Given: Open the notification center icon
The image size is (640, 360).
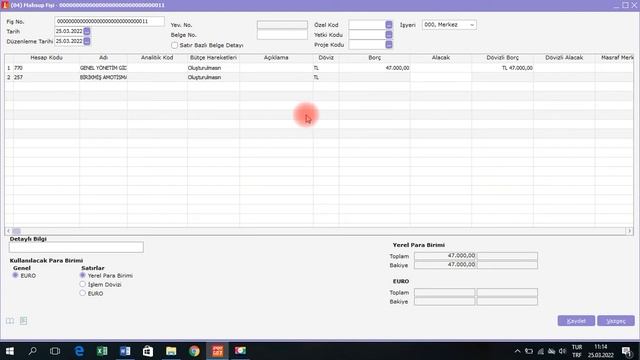Looking at the screenshot, I should 627,351.
